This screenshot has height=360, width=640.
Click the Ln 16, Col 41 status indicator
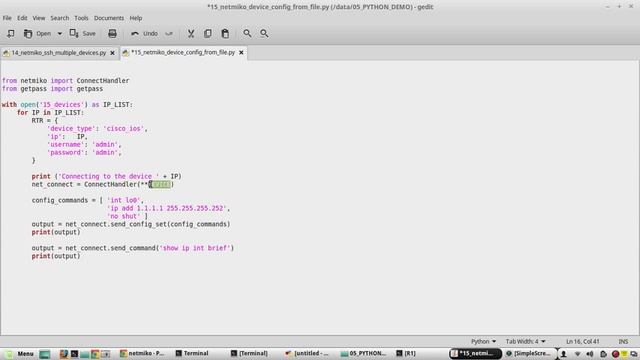point(582,341)
